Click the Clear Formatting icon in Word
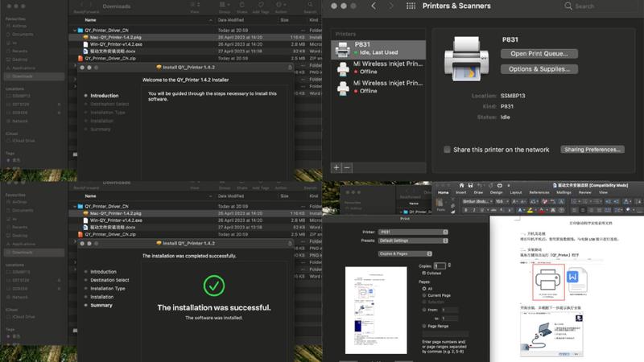 tap(545, 202)
